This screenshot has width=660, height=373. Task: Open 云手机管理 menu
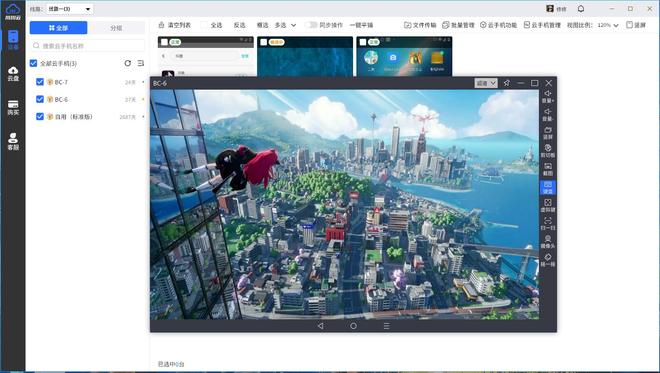(542, 25)
